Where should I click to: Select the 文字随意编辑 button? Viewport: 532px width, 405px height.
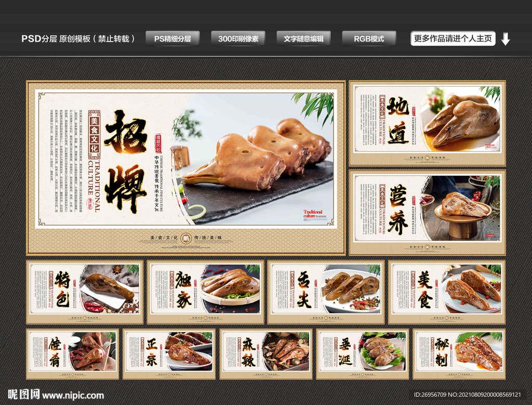coord(303,38)
